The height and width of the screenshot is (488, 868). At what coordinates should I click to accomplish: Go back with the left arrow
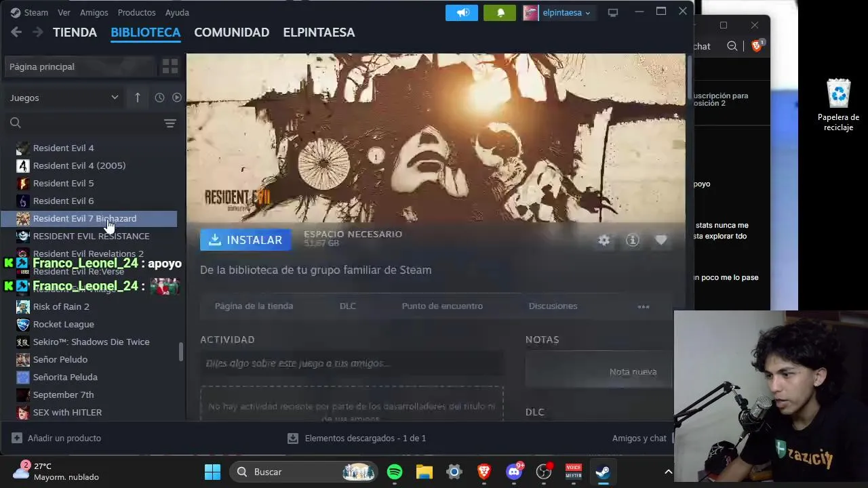pyautogui.click(x=16, y=32)
